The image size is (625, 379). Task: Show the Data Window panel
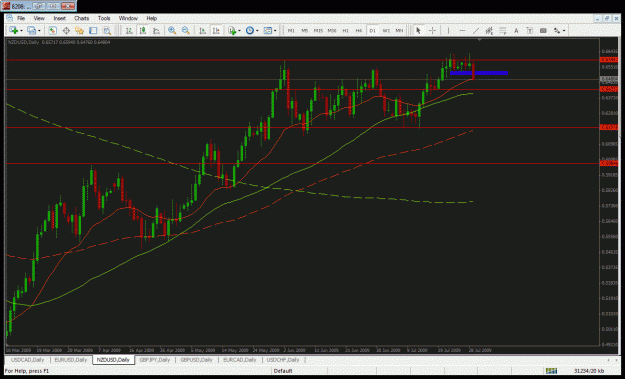(66, 31)
